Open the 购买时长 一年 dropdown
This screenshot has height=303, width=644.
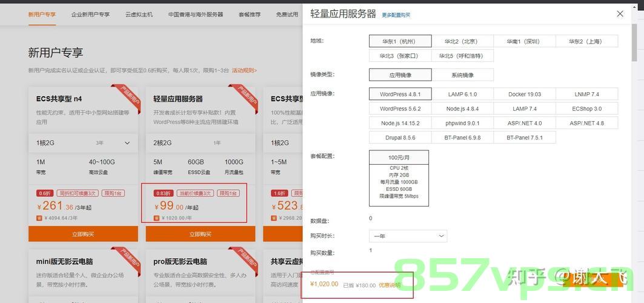coord(408,236)
